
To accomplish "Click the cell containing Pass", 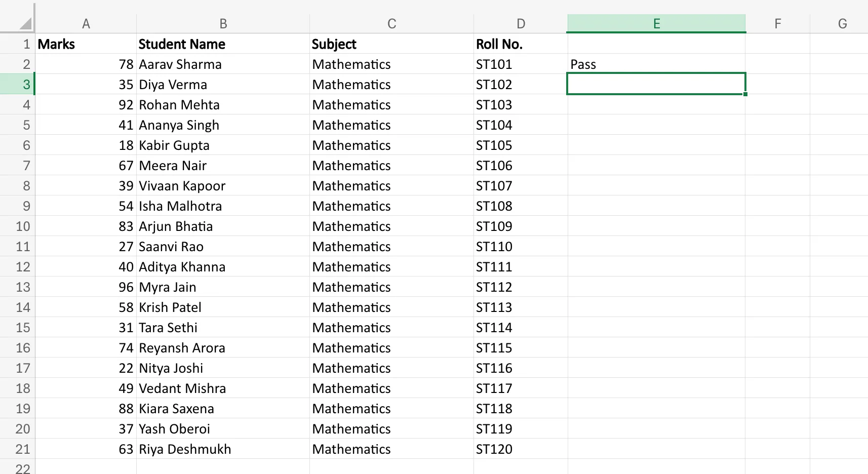I will (656, 64).
